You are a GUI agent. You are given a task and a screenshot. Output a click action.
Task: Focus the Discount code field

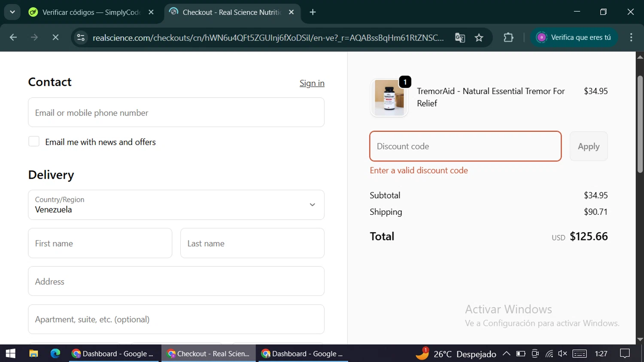pyautogui.click(x=465, y=146)
